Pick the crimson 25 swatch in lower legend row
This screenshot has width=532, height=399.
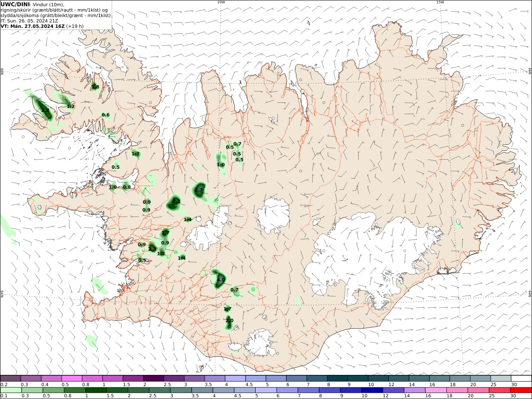[500, 390]
